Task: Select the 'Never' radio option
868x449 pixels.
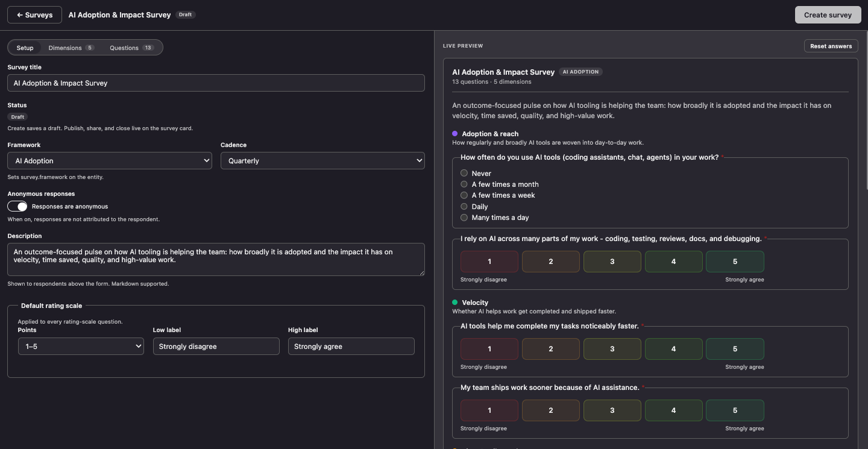Action: pyautogui.click(x=464, y=173)
